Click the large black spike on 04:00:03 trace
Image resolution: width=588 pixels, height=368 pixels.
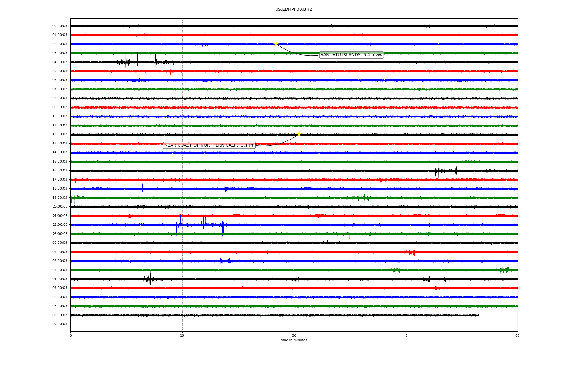pyautogui.click(x=126, y=61)
